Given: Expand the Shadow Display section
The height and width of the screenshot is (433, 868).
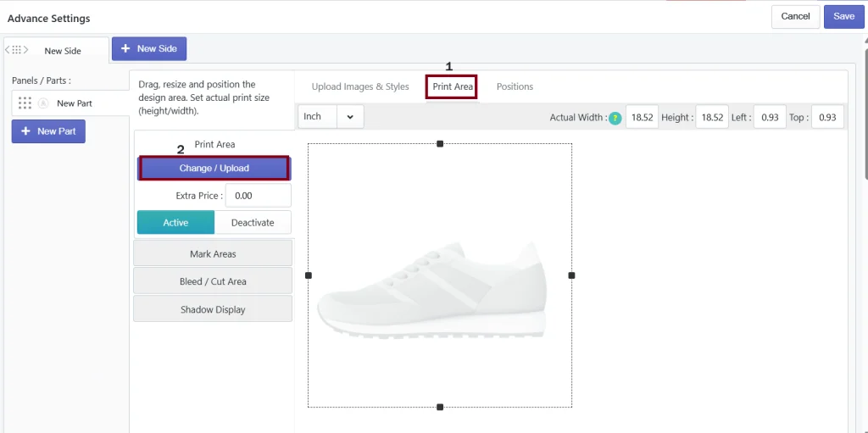Looking at the screenshot, I should [x=213, y=309].
